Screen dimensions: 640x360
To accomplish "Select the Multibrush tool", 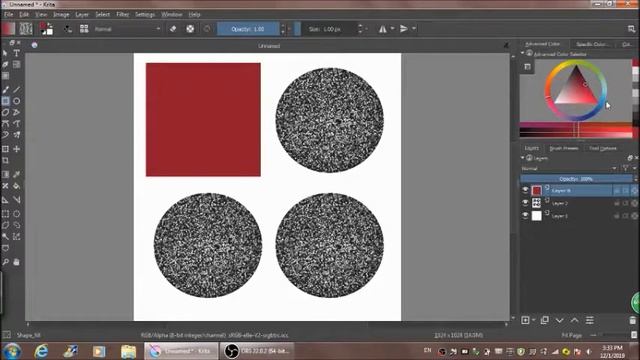I will coord(16,135).
